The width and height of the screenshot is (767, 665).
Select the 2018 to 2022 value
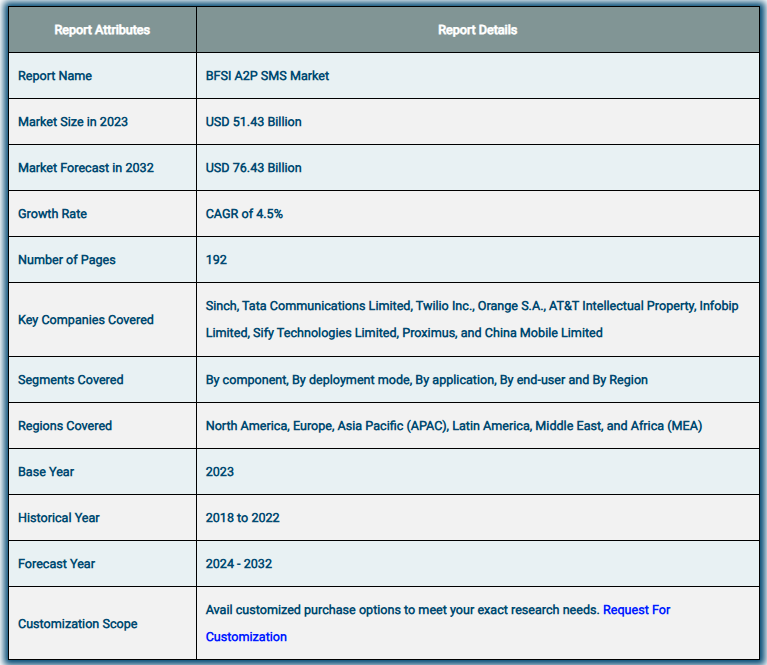click(242, 518)
